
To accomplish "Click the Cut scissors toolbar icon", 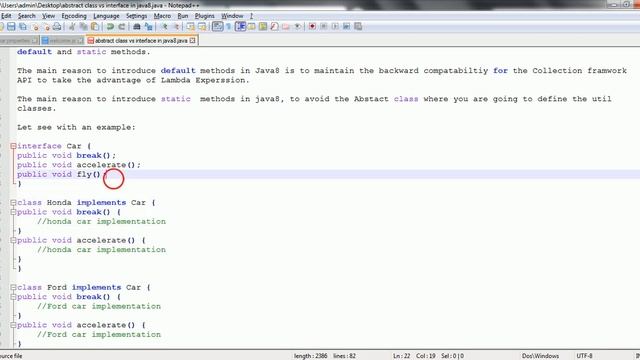I will 72,27.
